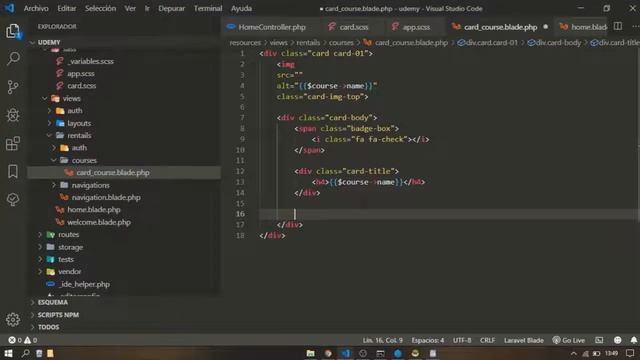This screenshot has width=640, height=360.
Task: Open the Ver menu
Action: [x=130, y=8]
